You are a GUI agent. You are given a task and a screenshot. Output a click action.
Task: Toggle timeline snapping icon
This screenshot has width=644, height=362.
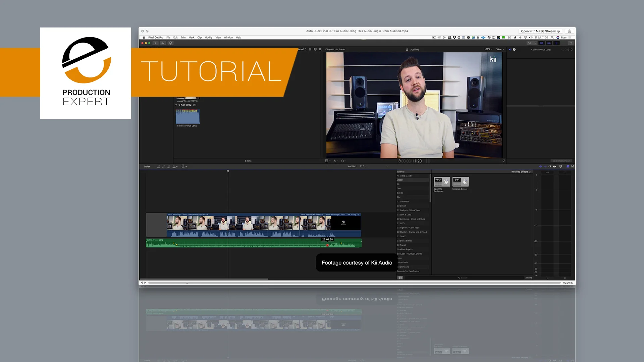coord(554,166)
